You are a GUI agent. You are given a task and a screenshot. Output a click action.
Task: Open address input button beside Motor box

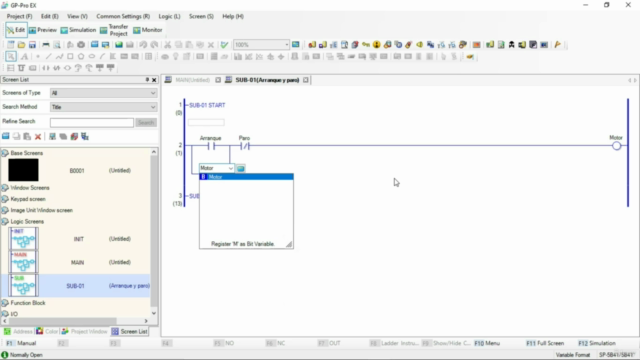coord(240,168)
